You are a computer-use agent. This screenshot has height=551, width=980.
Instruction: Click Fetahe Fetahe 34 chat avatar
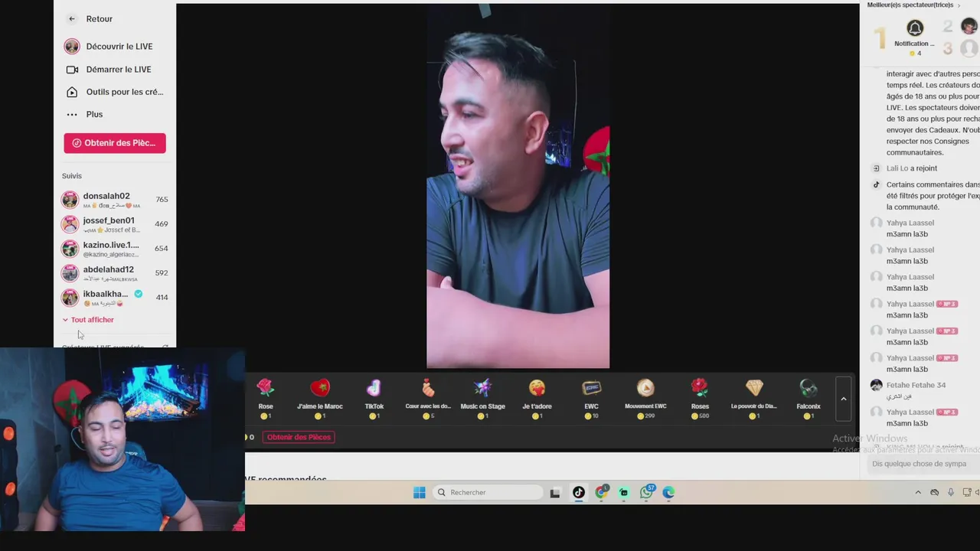[877, 385]
